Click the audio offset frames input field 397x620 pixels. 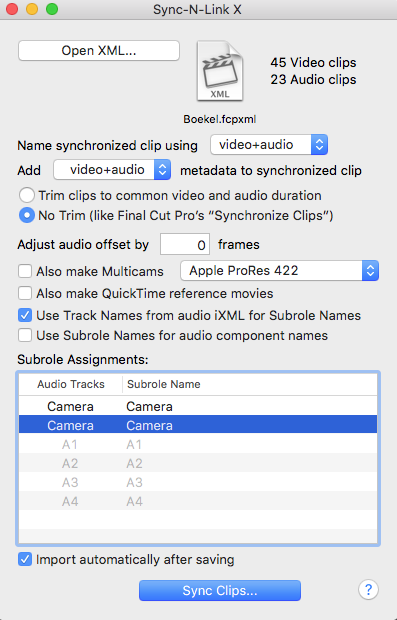click(x=185, y=244)
